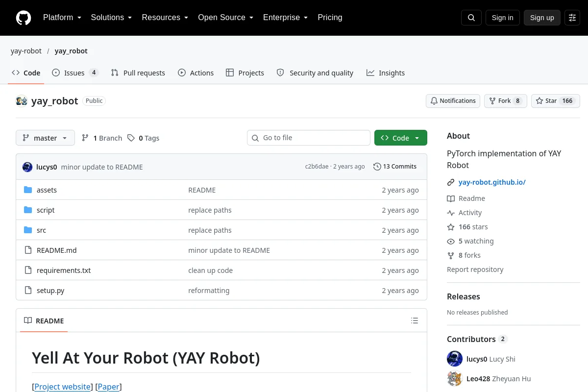Click the Sign up button
Viewport: 588px width, 392px height.
click(x=542, y=18)
